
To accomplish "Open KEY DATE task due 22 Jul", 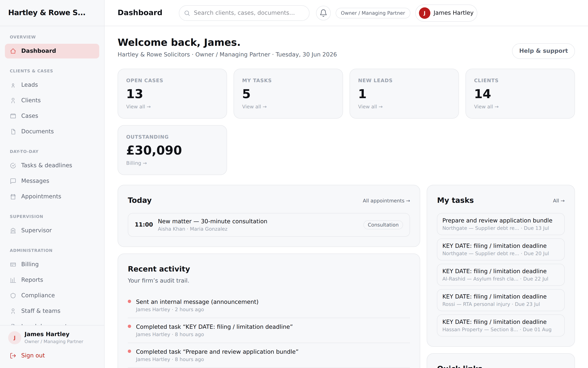I will click(x=501, y=275).
